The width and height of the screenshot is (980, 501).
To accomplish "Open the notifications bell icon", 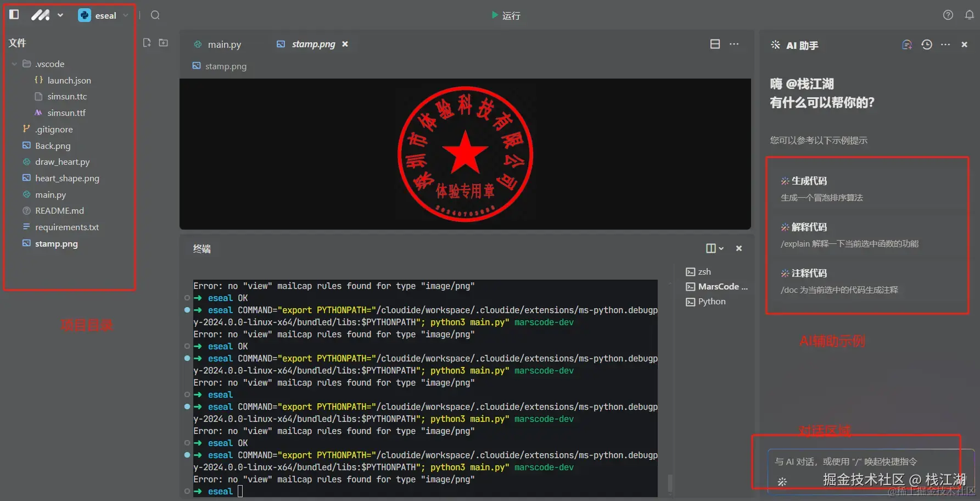I will [970, 15].
